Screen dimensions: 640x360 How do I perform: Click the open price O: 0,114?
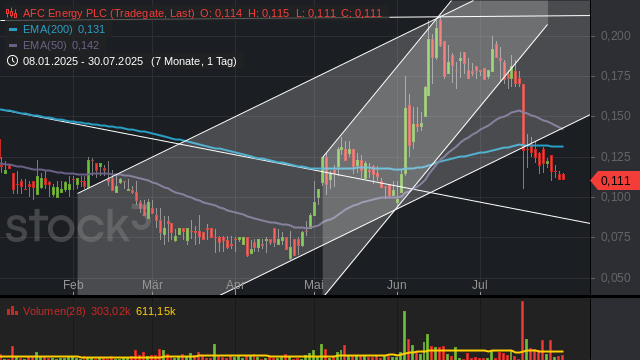click(x=221, y=13)
